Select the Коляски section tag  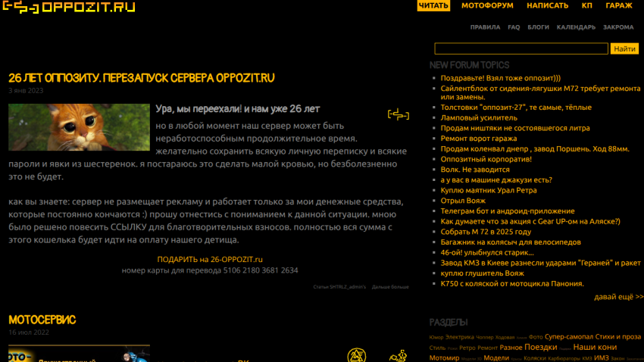(x=535, y=358)
